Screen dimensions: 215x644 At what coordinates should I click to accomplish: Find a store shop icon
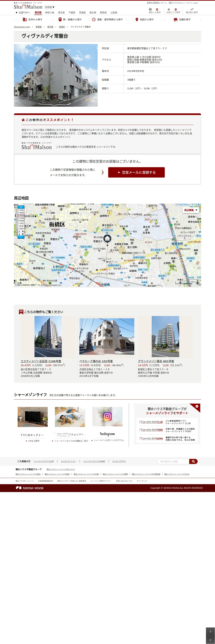[x=175, y=20]
